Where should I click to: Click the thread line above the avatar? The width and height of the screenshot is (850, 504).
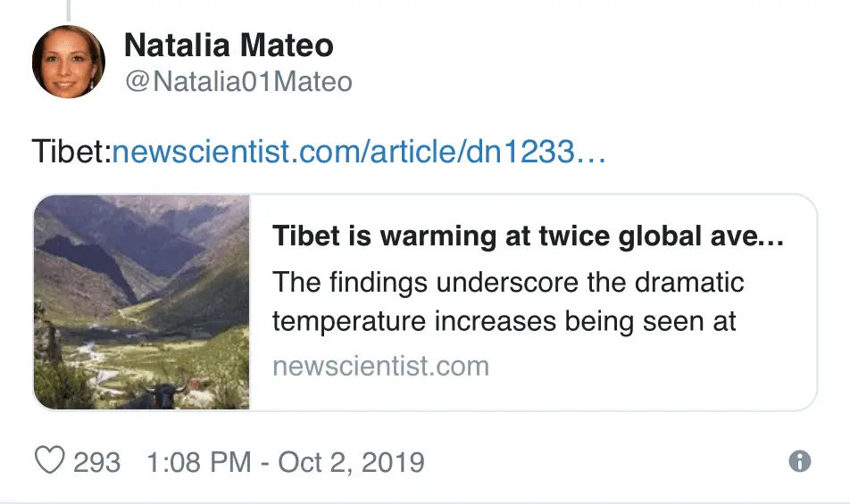[x=69, y=9]
